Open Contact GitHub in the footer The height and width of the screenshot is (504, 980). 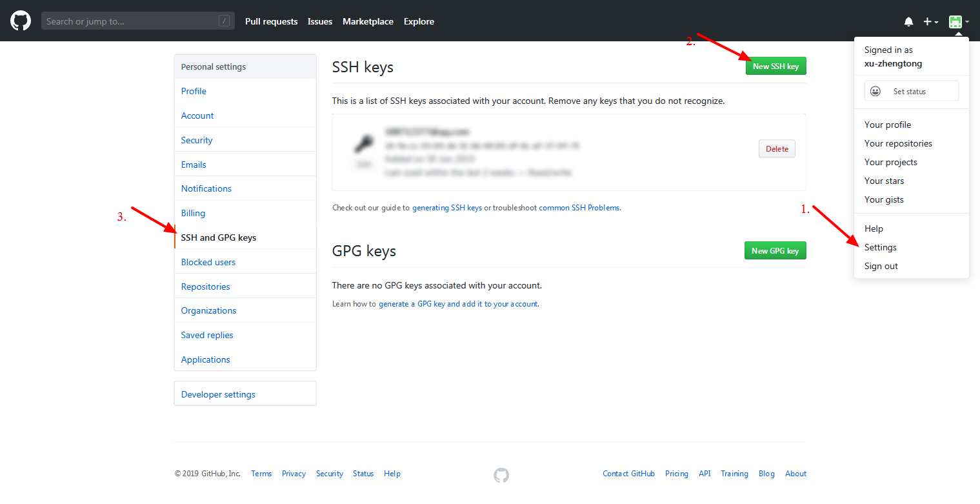pyautogui.click(x=628, y=474)
